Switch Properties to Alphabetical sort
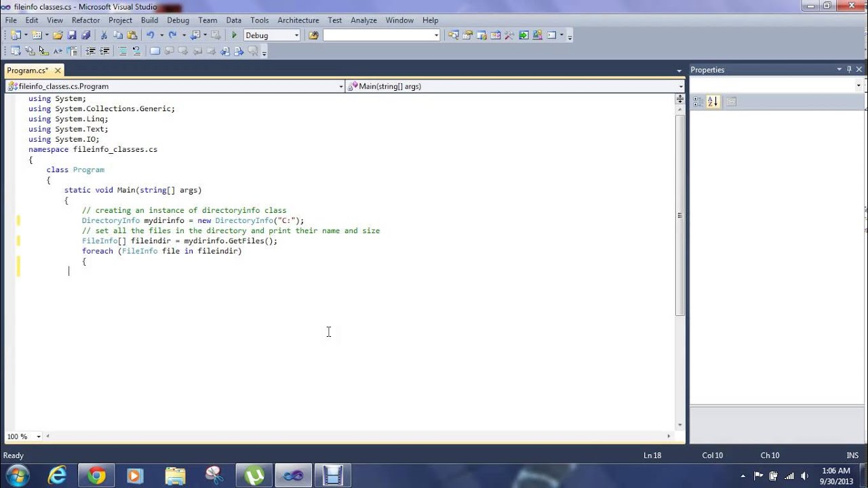 tap(712, 102)
